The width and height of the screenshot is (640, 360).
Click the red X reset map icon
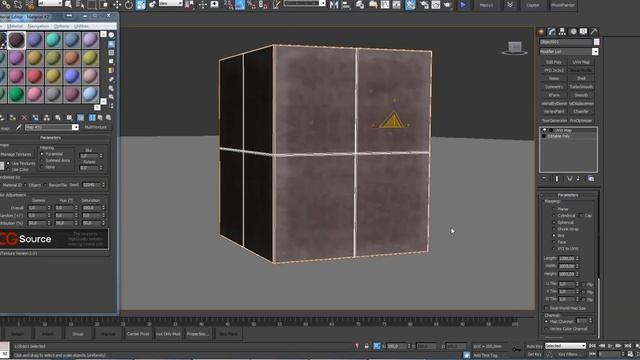pyautogui.click(x=24, y=118)
